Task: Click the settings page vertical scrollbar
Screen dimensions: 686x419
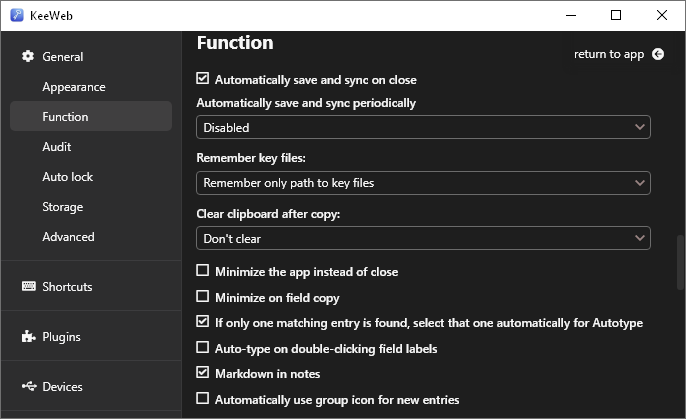Action: pos(680,262)
